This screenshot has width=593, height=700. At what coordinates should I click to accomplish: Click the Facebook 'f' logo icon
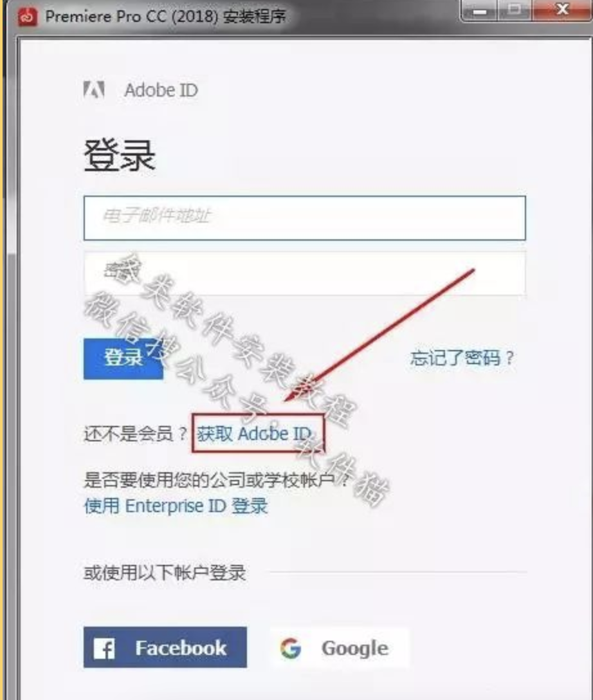tap(104, 649)
